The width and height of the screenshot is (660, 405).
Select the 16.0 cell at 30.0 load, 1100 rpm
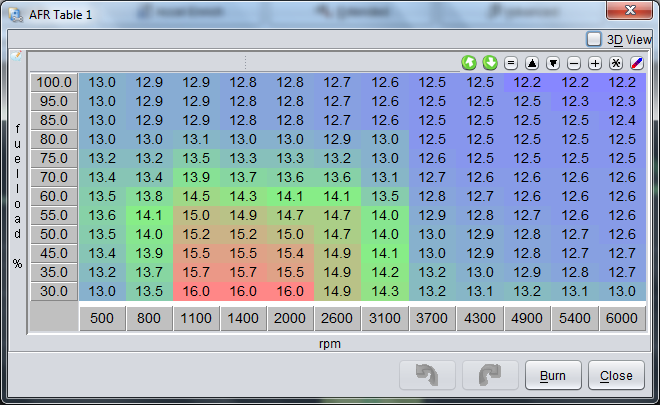click(x=196, y=291)
